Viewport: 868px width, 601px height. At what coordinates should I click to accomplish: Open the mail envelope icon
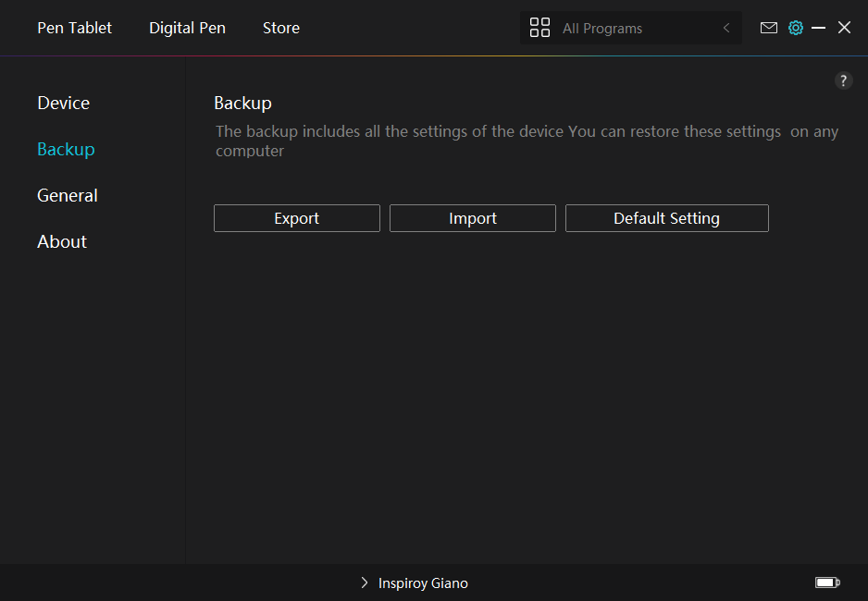pos(768,28)
